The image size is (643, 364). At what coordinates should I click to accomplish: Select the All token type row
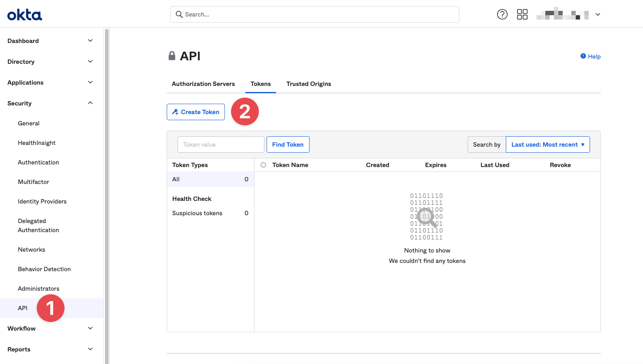pos(211,179)
